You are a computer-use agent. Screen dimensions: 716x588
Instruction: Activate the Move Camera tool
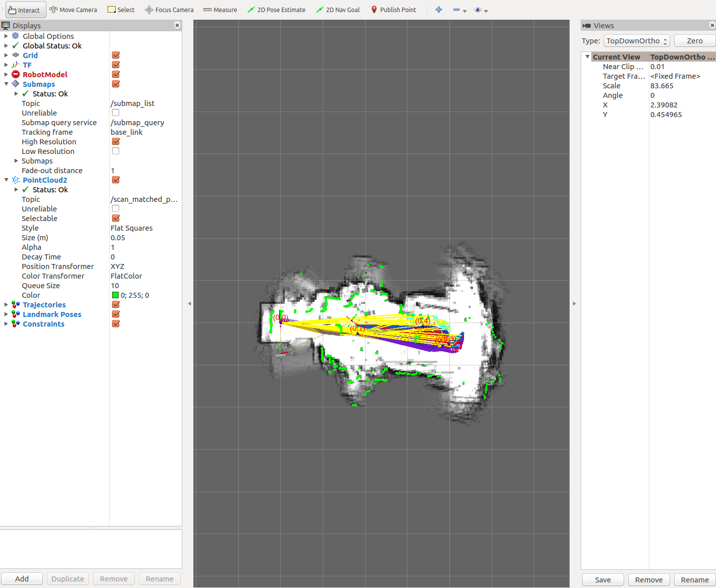pos(73,10)
